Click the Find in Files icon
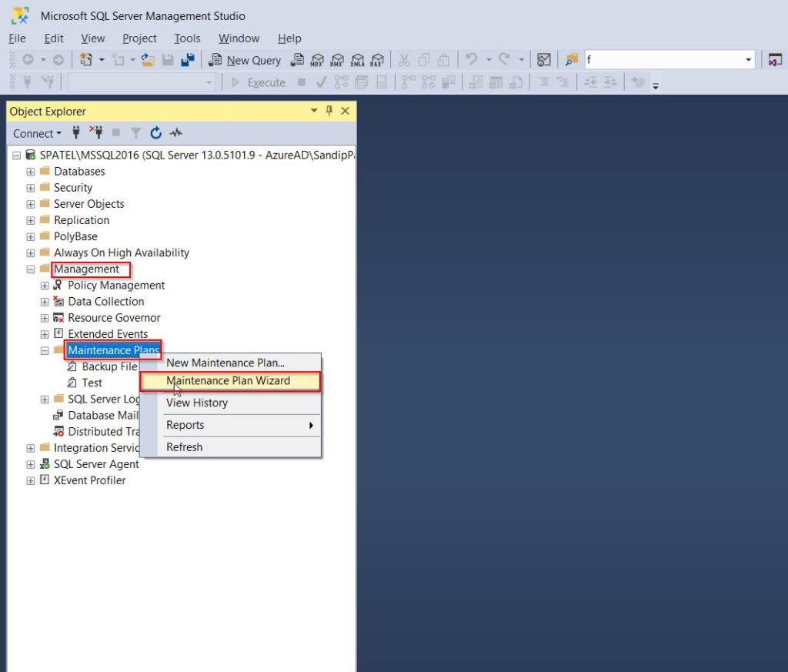The width and height of the screenshot is (788, 672). click(x=572, y=60)
